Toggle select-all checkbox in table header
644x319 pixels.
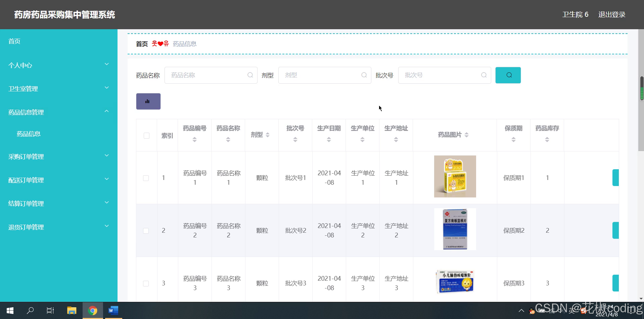(146, 136)
